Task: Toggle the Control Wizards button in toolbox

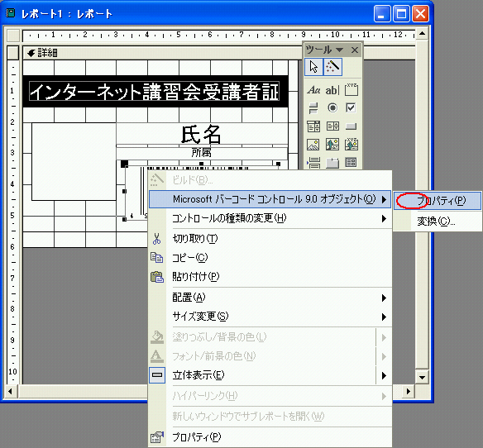Action: [x=332, y=66]
